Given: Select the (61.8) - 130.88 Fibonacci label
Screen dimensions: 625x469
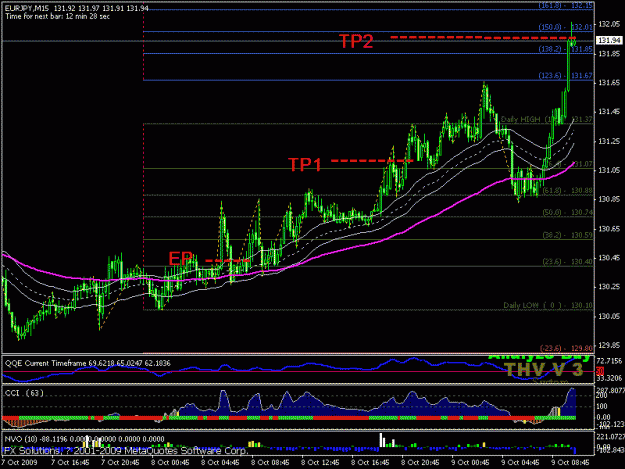Looking at the screenshot, I should (x=568, y=190).
